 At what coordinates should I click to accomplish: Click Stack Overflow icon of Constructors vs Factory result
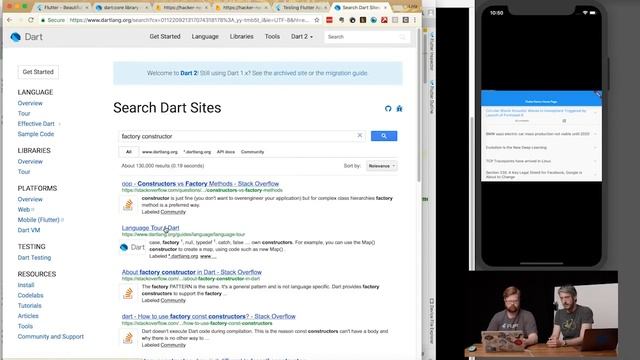pos(128,204)
